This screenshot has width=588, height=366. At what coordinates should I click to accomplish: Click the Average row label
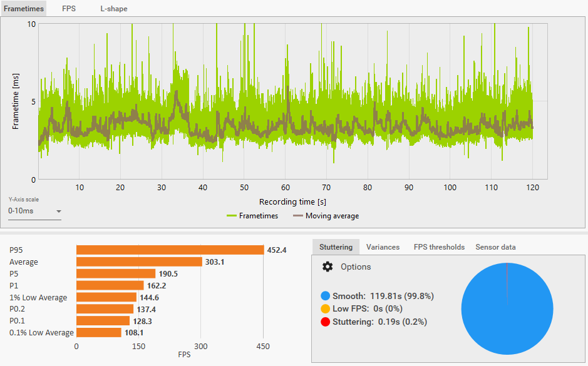click(24, 262)
